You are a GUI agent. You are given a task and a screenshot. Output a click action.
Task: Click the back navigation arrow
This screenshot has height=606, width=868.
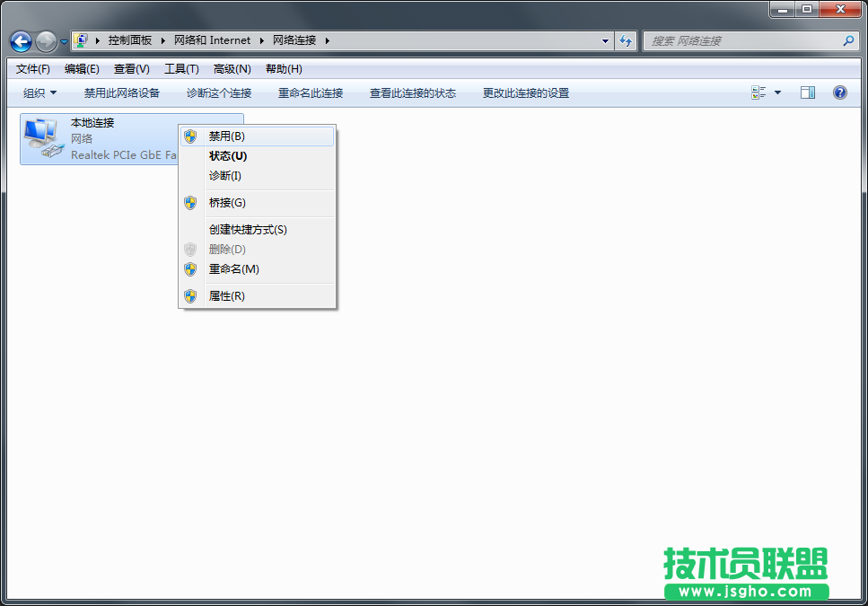click(20, 41)
